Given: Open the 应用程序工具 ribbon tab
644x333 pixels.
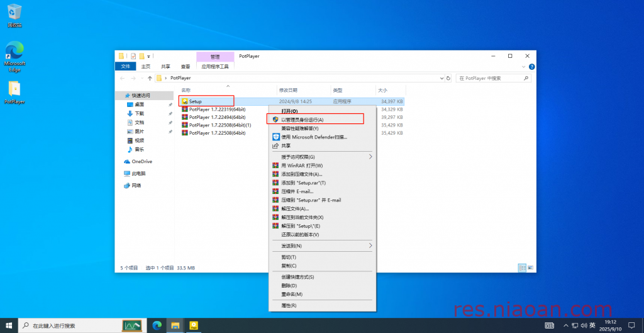Looking at the screenshot, I should [x=215, y=66].
